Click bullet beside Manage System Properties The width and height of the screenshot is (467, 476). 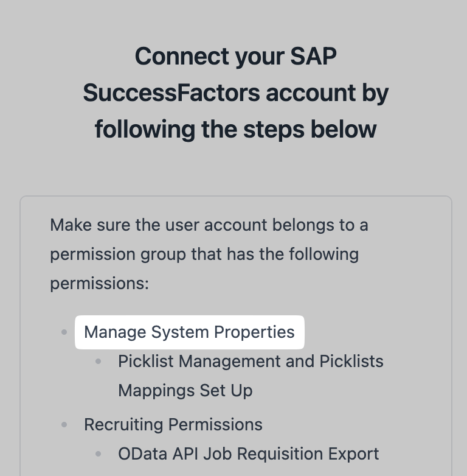pos(64,332)
